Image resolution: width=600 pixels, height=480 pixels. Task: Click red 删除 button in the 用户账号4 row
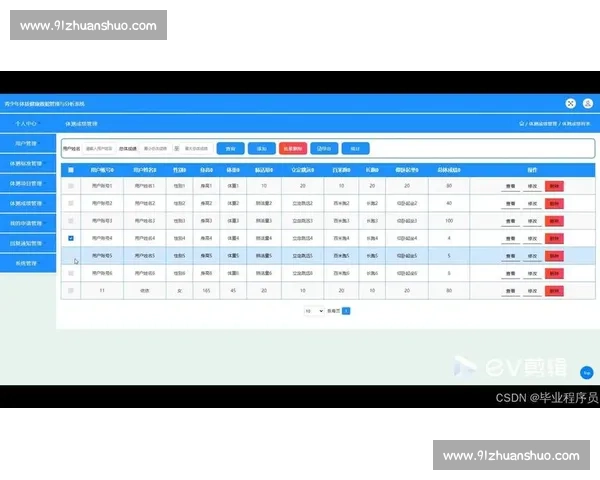click(554, 238)
